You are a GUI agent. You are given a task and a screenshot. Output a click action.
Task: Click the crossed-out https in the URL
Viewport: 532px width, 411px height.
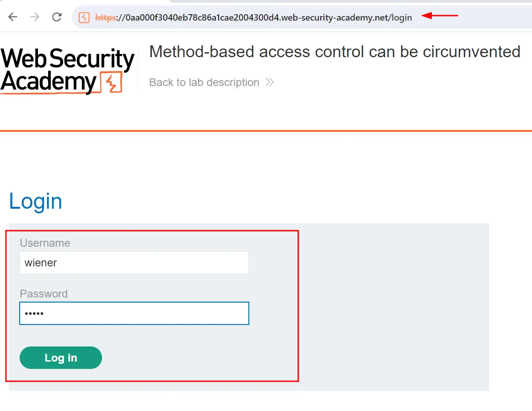tap(105, 18)
